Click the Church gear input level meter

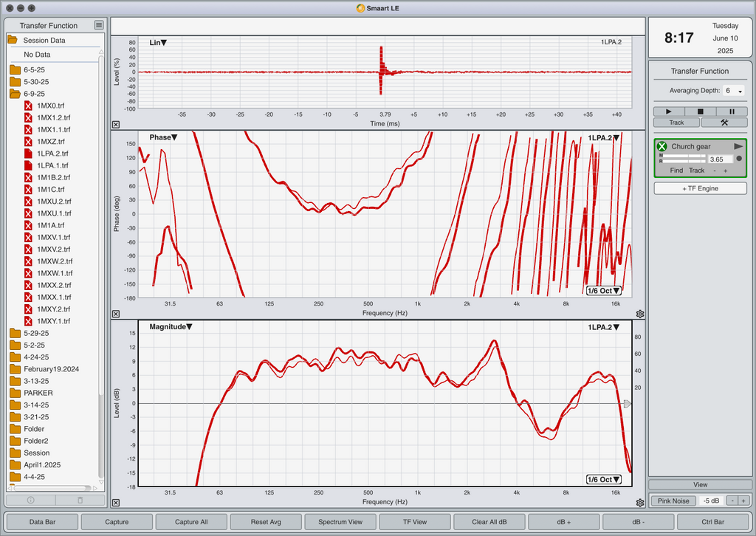coord(682,158)
